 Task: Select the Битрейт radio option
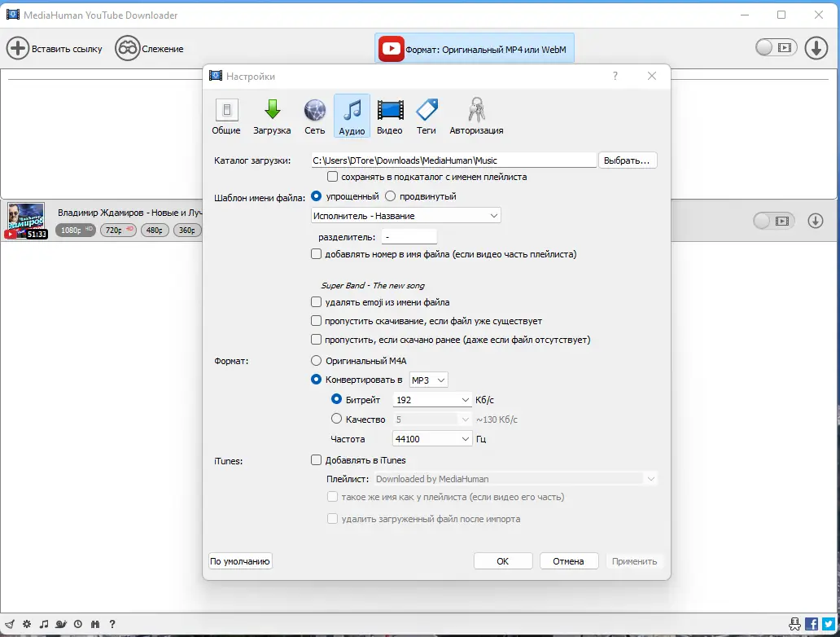(x=336, y=399)
